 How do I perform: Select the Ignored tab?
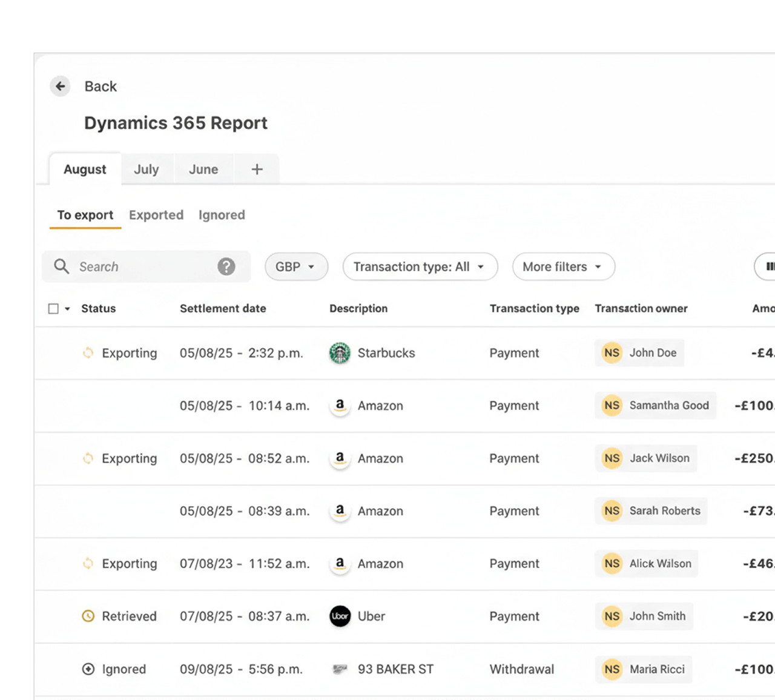tap(222, 215)
